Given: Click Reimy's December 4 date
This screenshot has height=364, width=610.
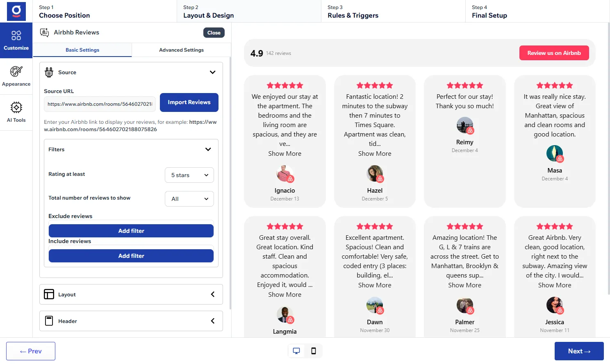Looking at the screenshot, I should tap(465, 150).
